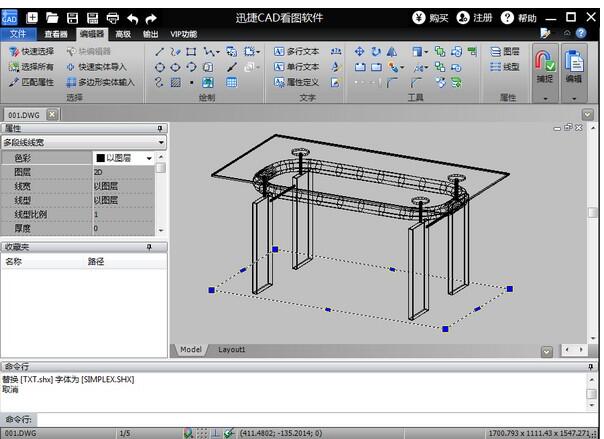The image size is (604, 439).
Task: Select the Rotate tool icon
Action: point(376,52)
